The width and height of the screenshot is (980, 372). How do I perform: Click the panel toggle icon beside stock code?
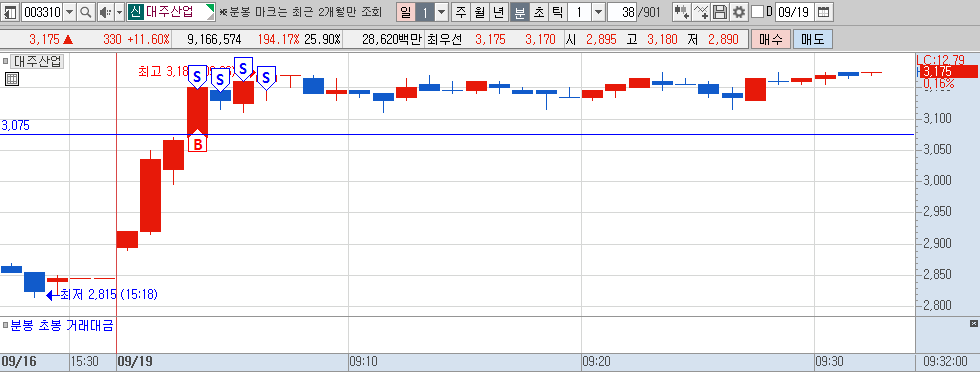11,12
